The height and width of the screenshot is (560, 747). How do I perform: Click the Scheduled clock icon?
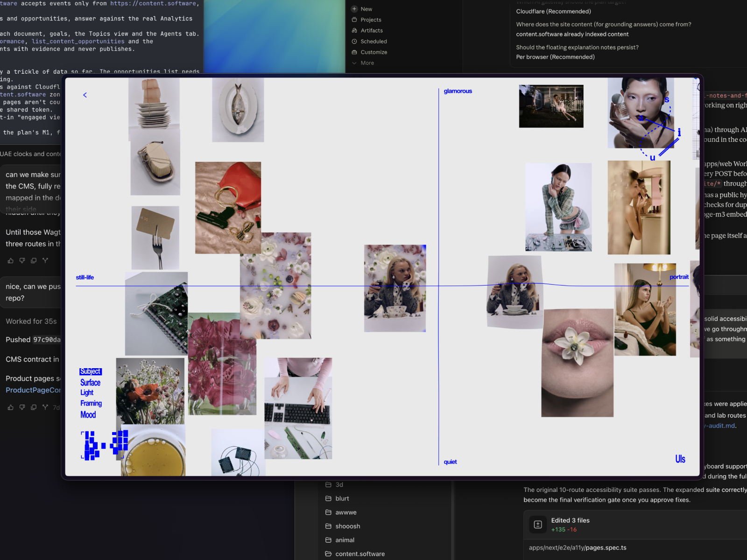point(354,41)
